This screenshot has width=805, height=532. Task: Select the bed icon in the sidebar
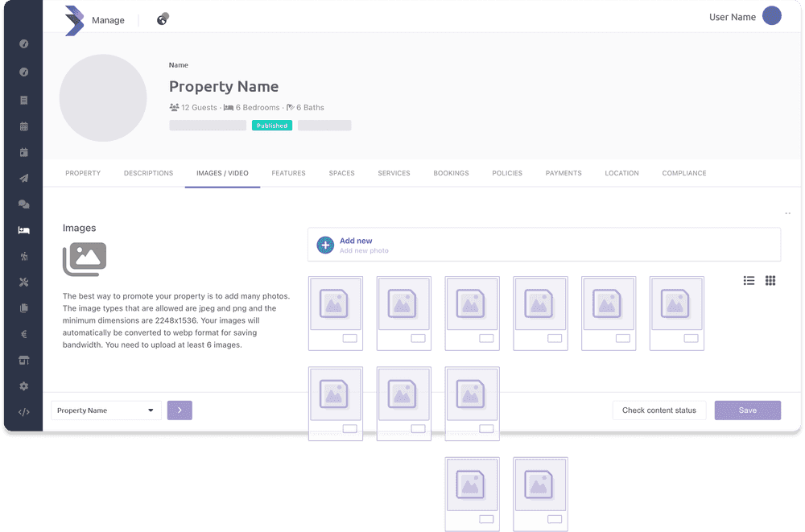[x=23, y=230]
